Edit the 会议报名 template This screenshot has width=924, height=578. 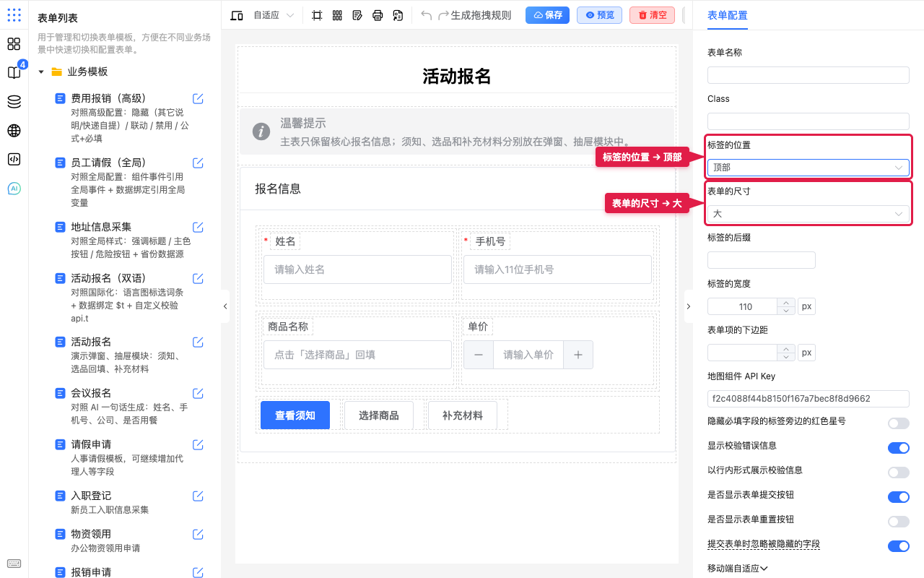pyautogui.click(x=198, y=393)
